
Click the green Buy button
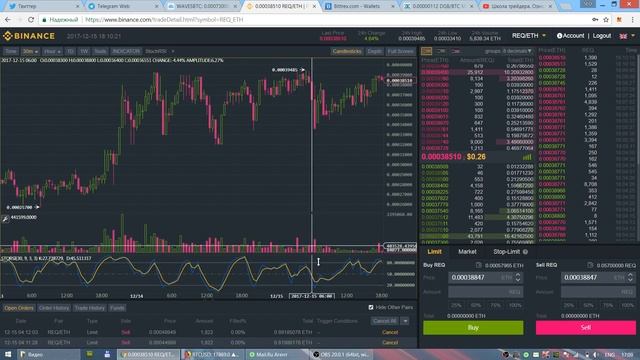(473, 327)
